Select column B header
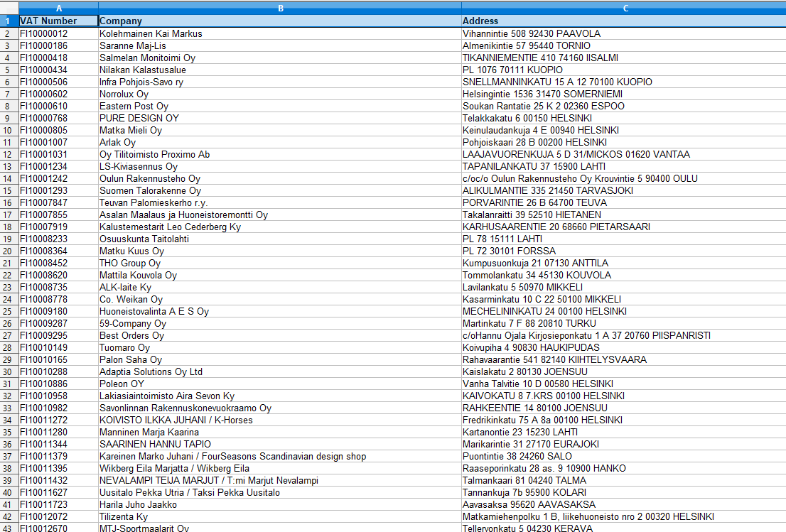 280,8
